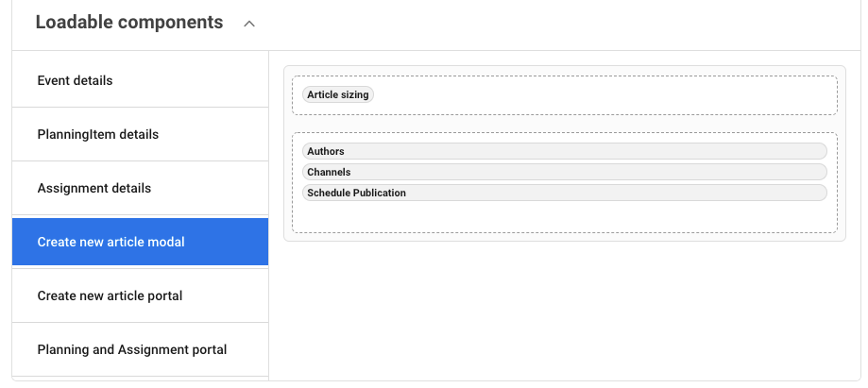
Task: Click the gray panel's bottom edge margin
Action: coord(564,237)
